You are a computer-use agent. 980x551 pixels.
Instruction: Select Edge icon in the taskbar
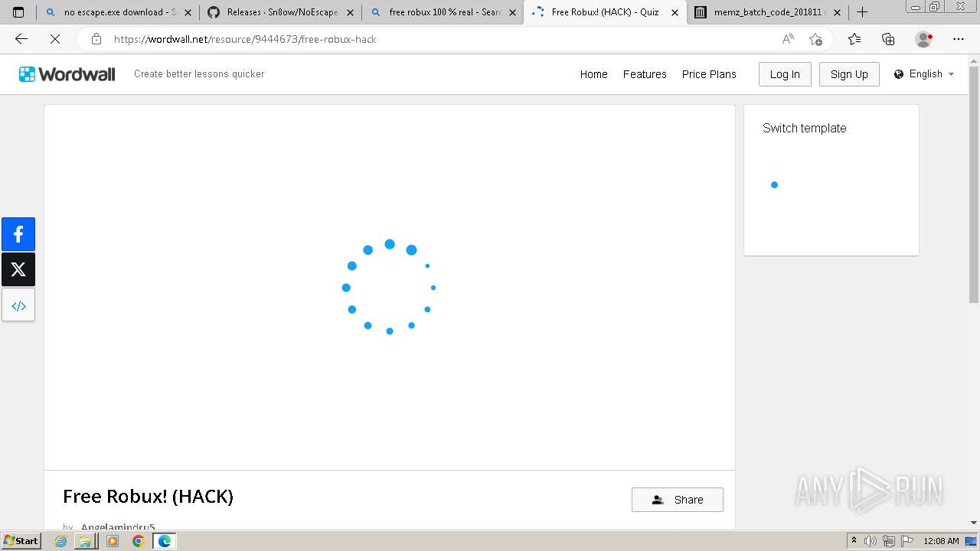[x=164, y=541]
